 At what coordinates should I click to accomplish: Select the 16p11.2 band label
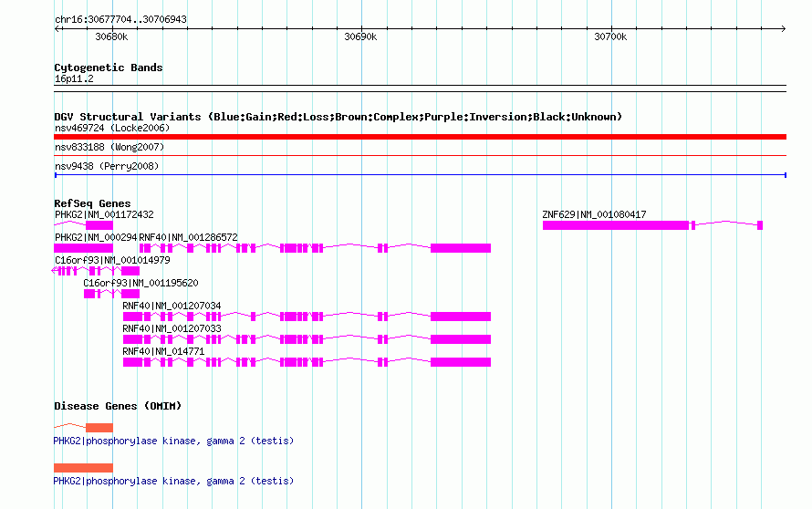[74, 78]
